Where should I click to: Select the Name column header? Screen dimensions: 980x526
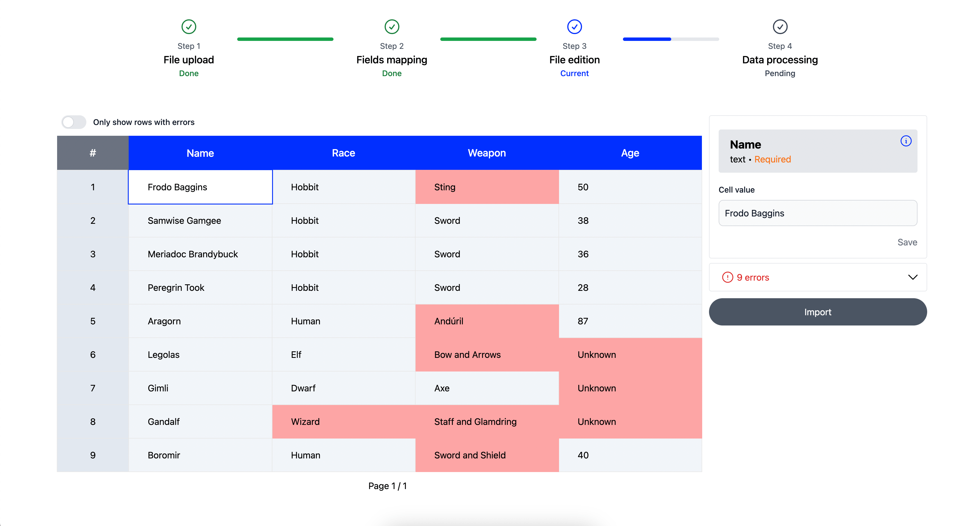coord(200,153)
